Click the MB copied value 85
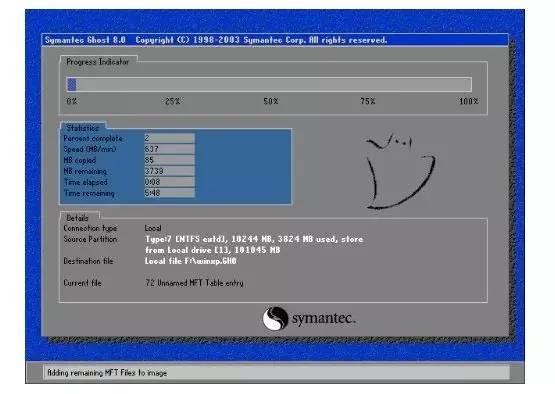Screen dimensions: 555x394 170,160
